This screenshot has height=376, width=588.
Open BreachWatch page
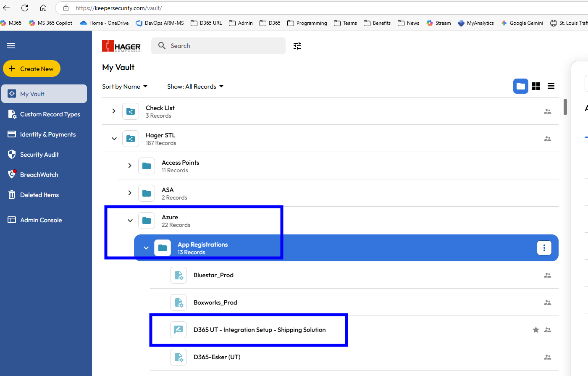[33, 175]
